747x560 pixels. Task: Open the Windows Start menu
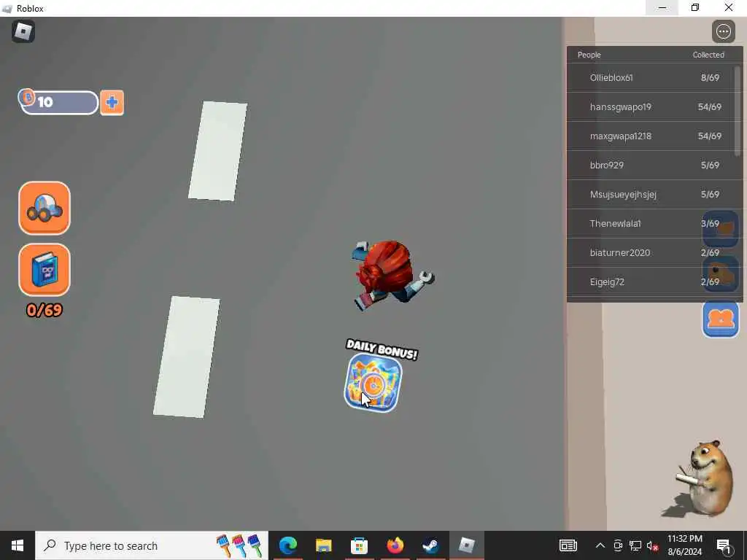[x=18, y=545]
